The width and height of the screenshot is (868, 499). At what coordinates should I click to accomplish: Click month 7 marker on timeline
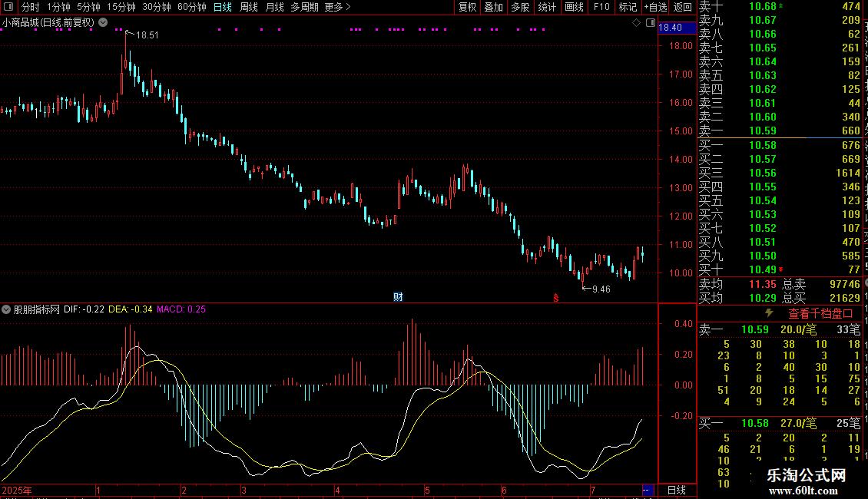tap(593, 491)
